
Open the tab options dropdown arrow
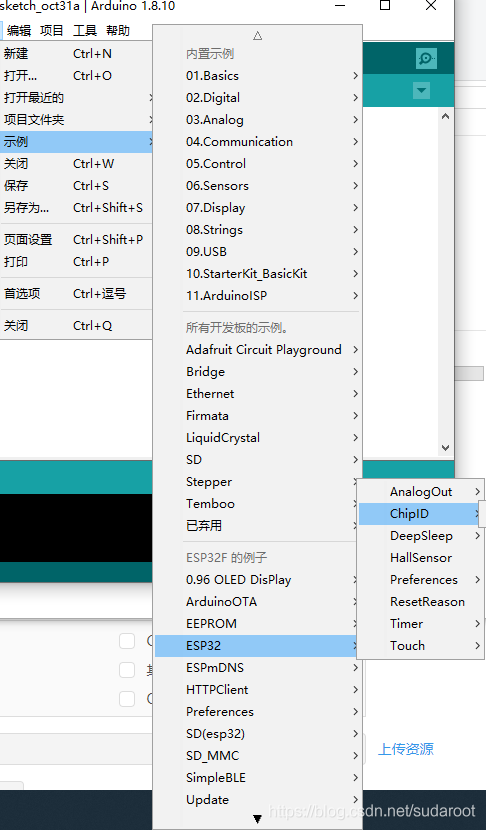(x=421, y=91)
